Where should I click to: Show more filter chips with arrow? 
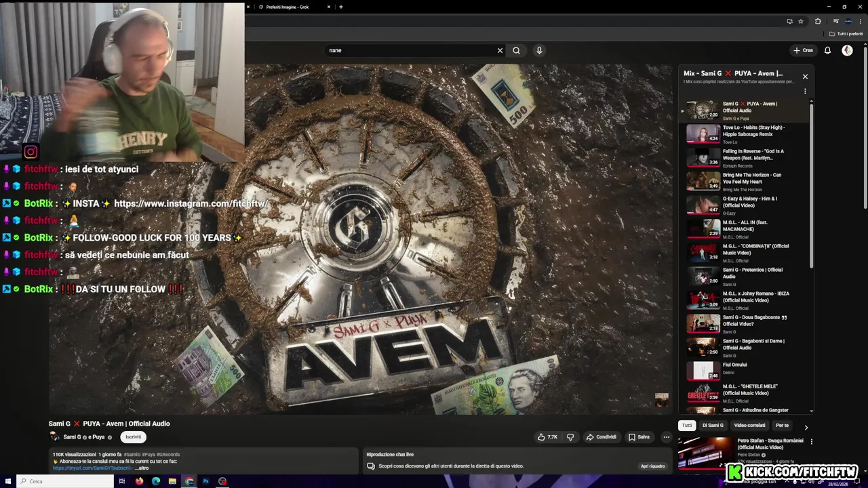coord(806,427)
